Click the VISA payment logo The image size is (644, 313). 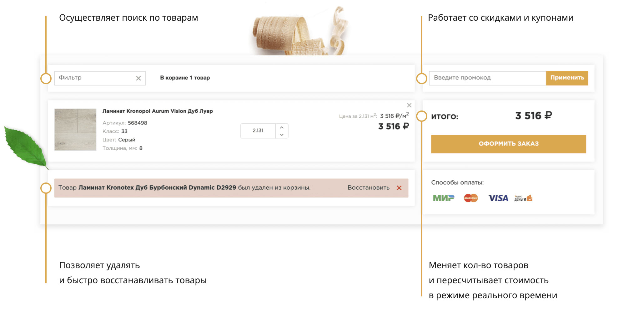pos(498,198)
